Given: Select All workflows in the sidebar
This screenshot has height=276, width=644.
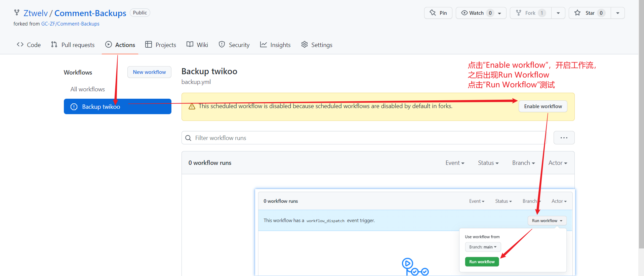Looking at the screenshot, I should point(87,89).
